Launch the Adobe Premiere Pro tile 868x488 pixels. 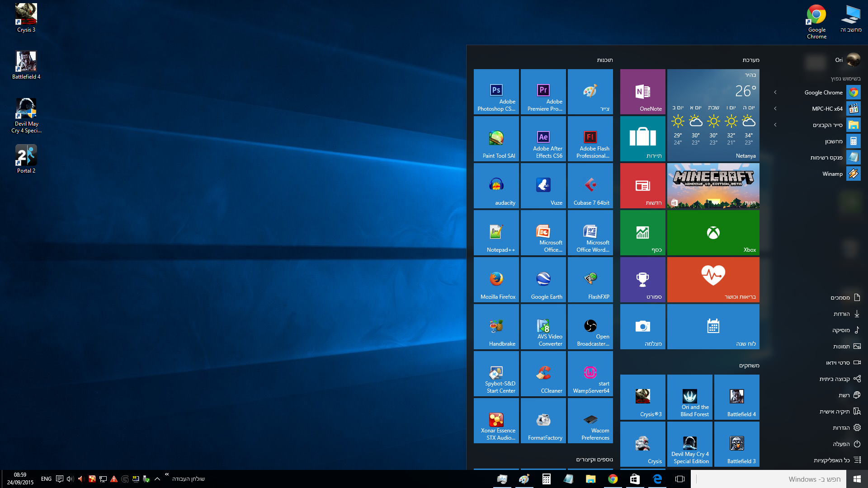coord(543,92)
